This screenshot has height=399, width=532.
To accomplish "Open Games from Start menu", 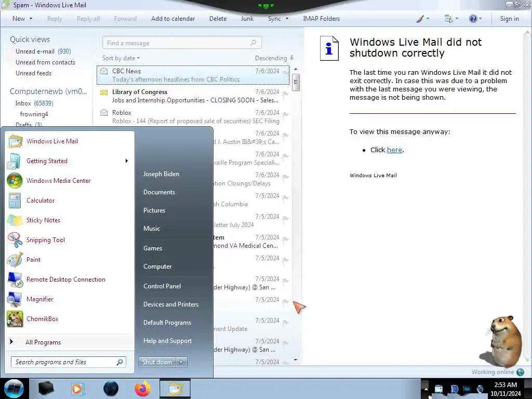I will tap(153, 248).
